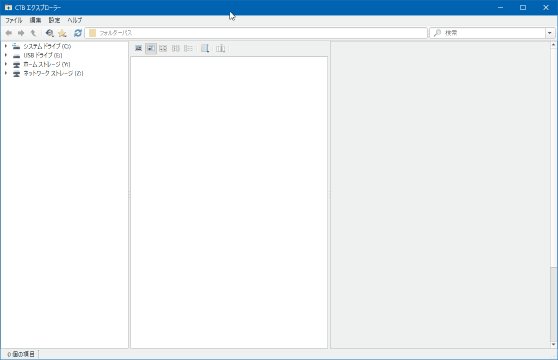Open favorites with the star icon

pos(62,33)
